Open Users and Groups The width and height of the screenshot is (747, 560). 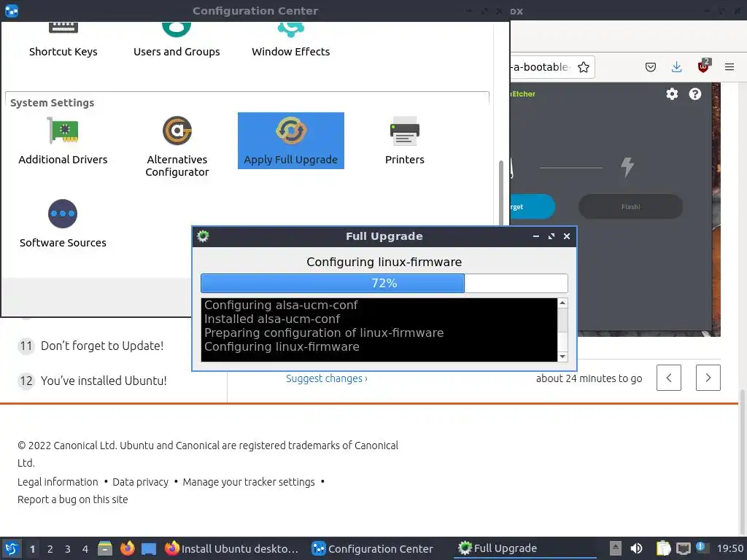[x=177, y=41]
